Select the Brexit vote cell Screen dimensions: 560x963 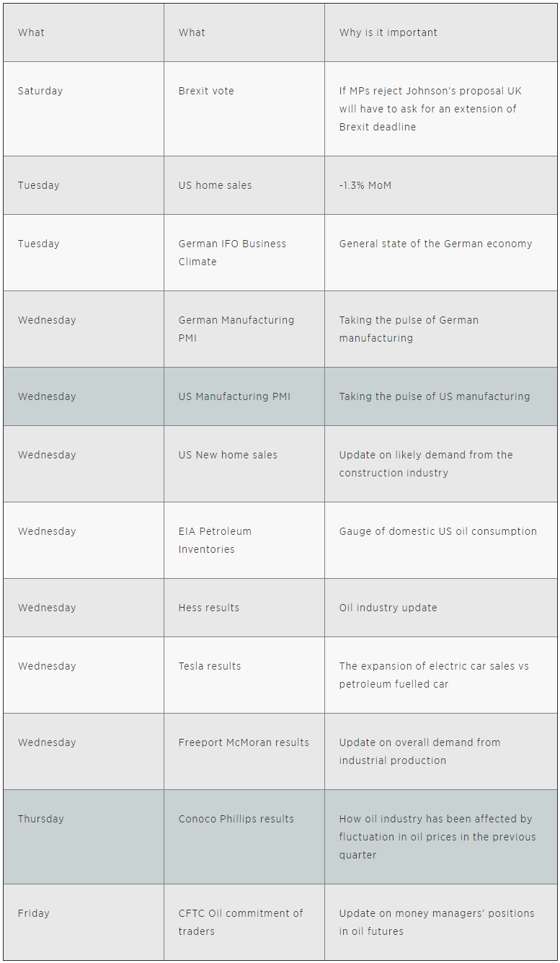coord(244,109)
